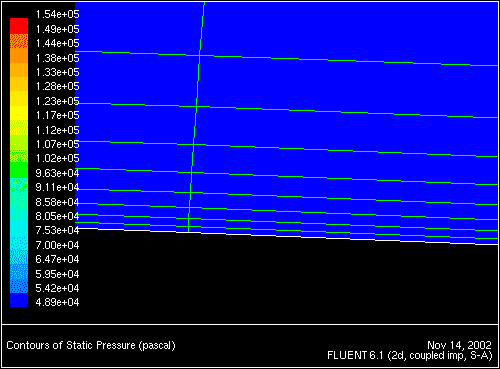500x369 pixels.
Task: Click the 9.11e+04 legend label
Action: 57,187
